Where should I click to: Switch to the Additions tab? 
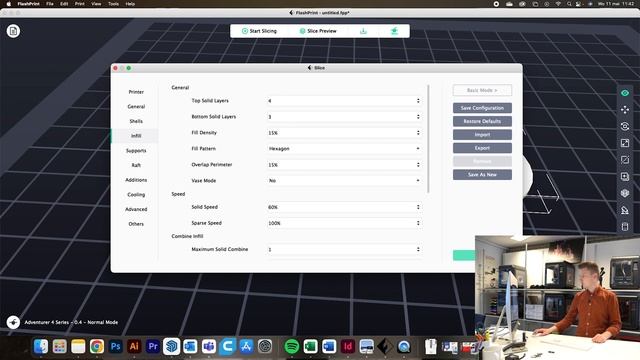[136, 180]
